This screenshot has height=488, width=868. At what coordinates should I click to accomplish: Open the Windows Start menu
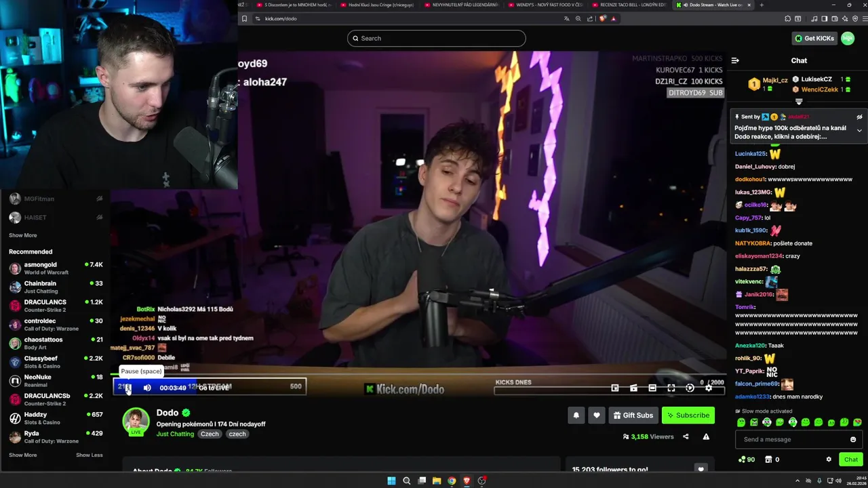391,481
